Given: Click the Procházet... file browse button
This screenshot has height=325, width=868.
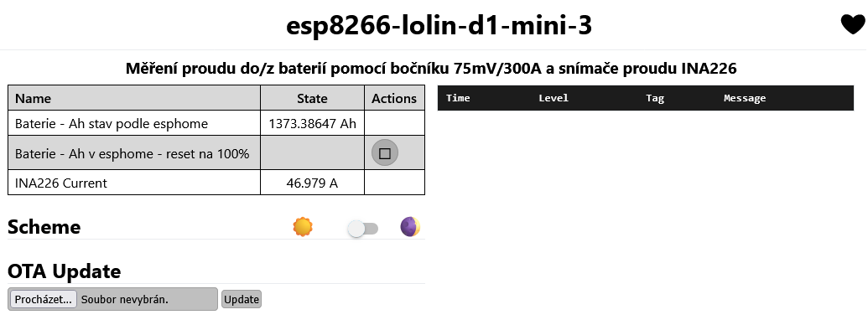Looking at the screenshot, I should click(43, 299).
